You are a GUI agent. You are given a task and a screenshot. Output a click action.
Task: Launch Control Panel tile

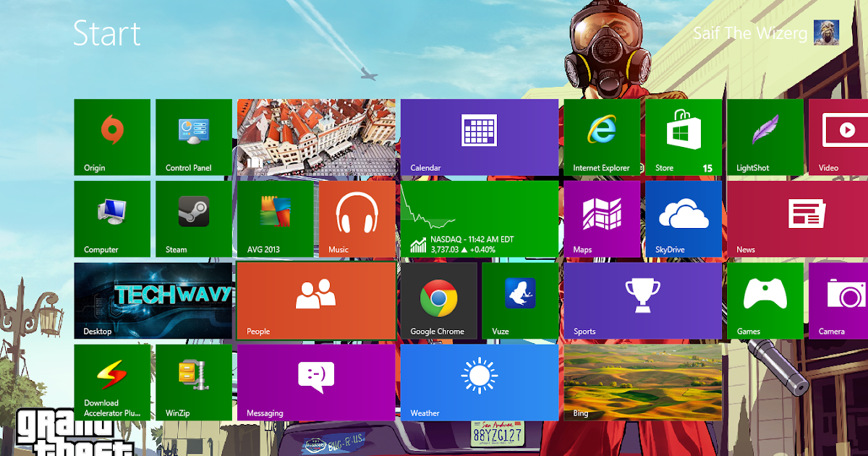pos(194,138)
